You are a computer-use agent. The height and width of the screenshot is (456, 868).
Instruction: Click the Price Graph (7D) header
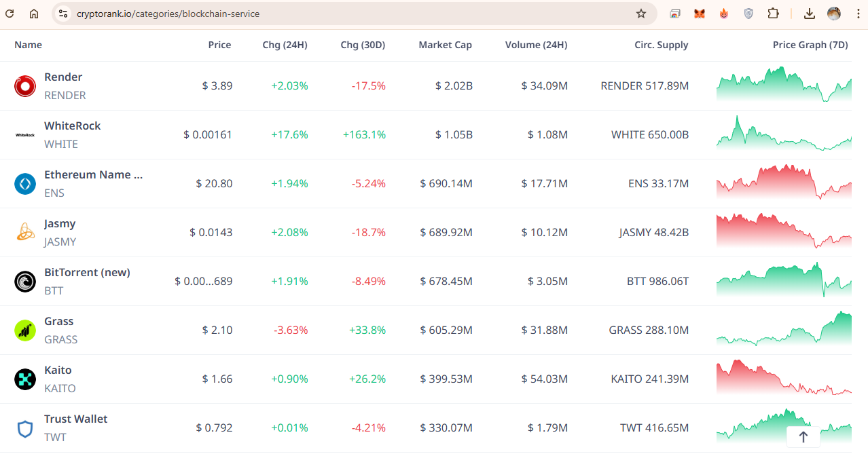[811, 45]
